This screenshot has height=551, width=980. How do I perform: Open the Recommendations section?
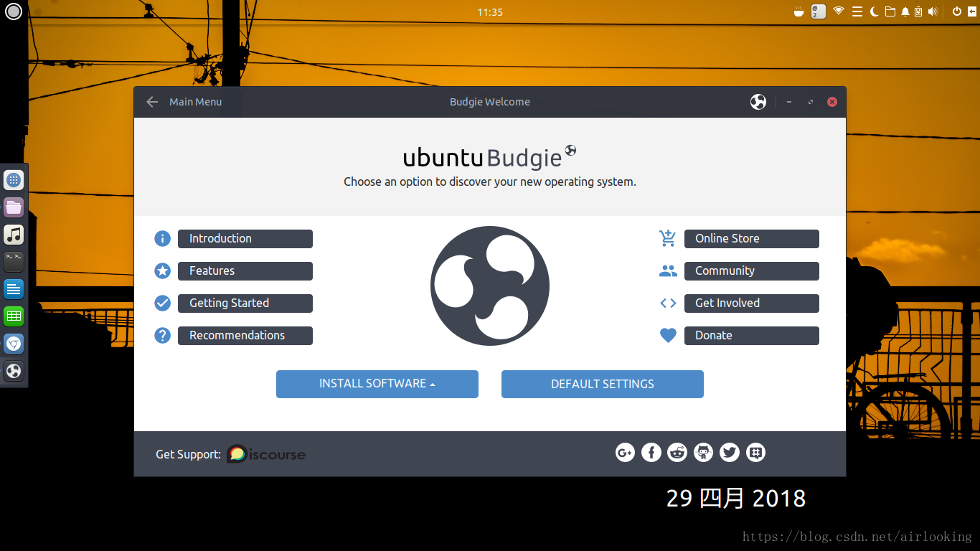click(245, 336)
